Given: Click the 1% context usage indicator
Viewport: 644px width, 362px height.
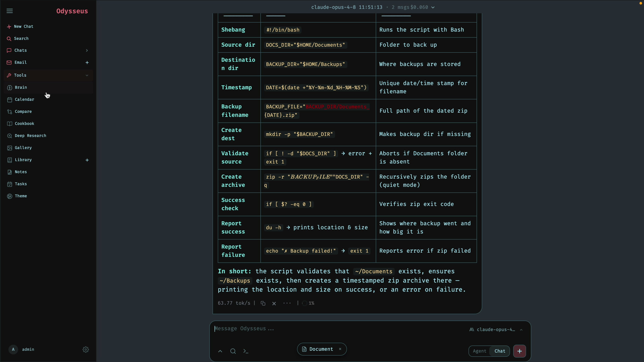Looking at the screenshot, I should click(x=308, y=303).
